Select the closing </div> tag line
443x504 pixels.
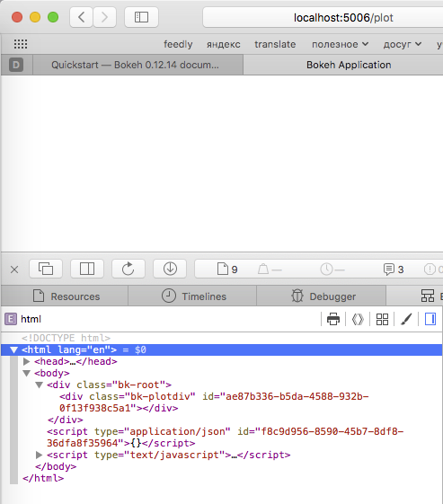pyautogui.click(x=66, y=420)
